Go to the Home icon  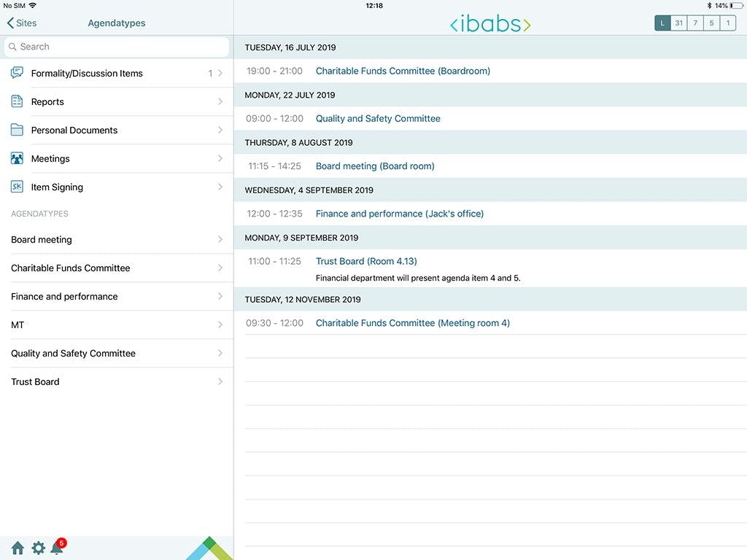pyautogui.click(x=18, y=548)
